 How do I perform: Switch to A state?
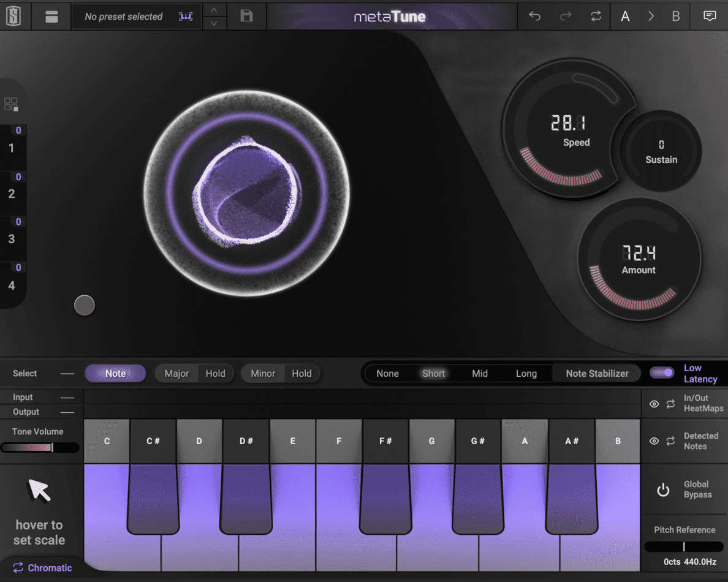[626, 17]
